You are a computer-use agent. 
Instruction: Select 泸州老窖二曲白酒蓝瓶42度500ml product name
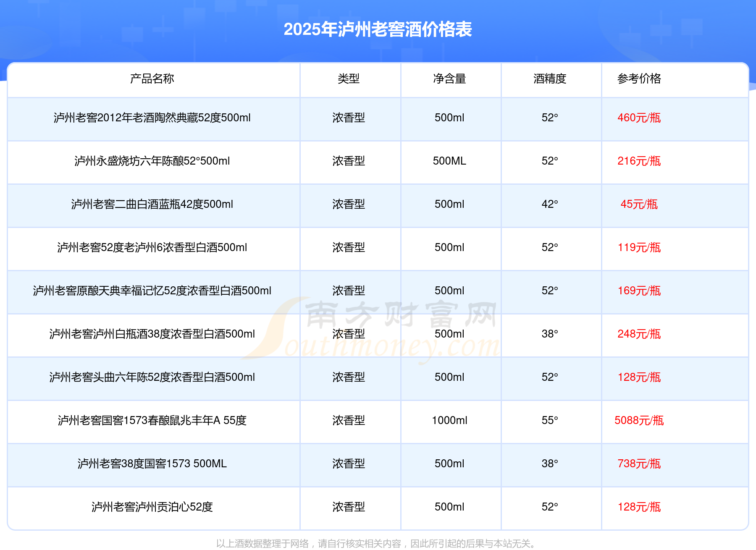(152, 204)
